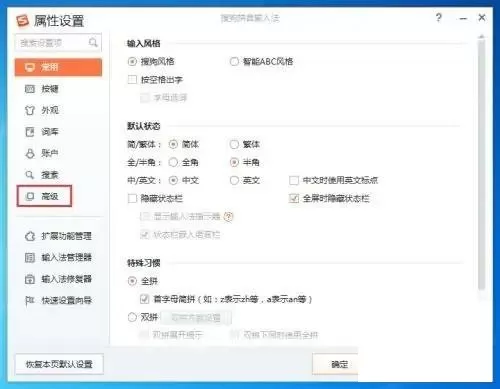Click the book icon beside 词库
The image size is (500, 389).
tap(30, 132)
